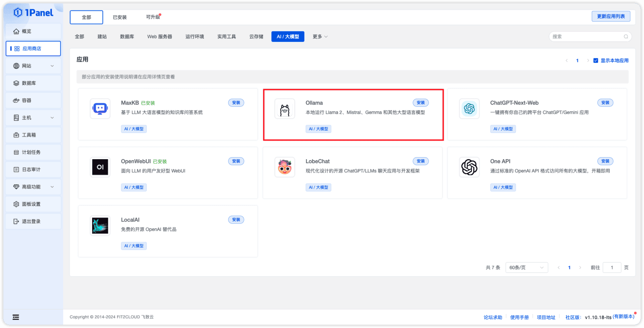Install the LocalAI app
Image resolution: width=644 pixels, height=328 pixels.
(236, 220)
